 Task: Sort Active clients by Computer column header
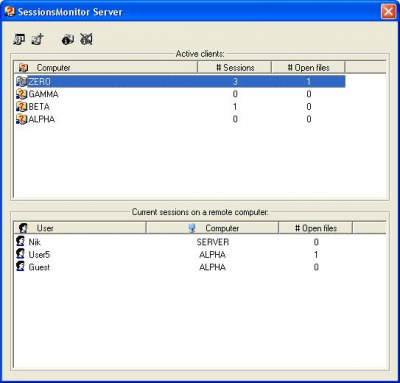pos(106,68)
